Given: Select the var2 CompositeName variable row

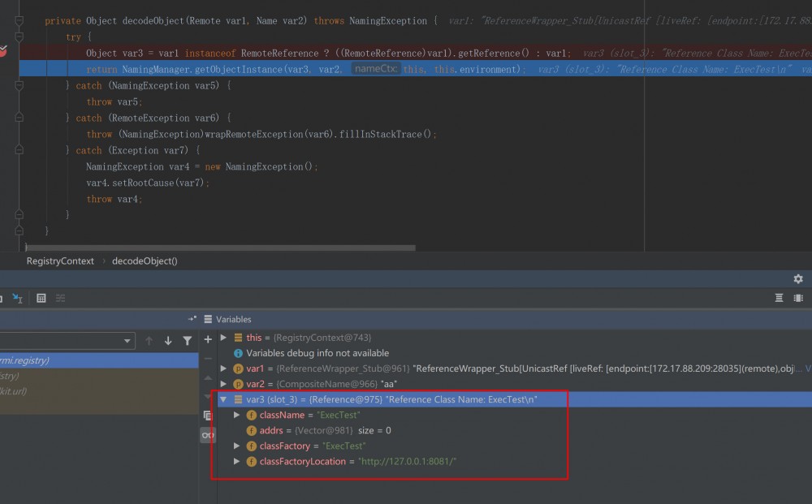Looking at the screenshot, I should tap(325, 384).
